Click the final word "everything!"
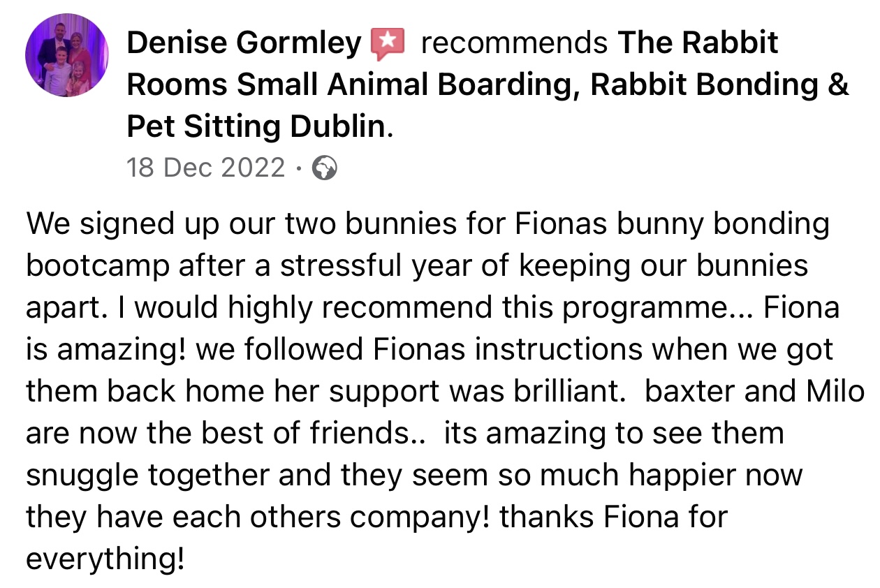Image resolution: width=880 pixels, height=588 pixels. [x=105, y=560]
